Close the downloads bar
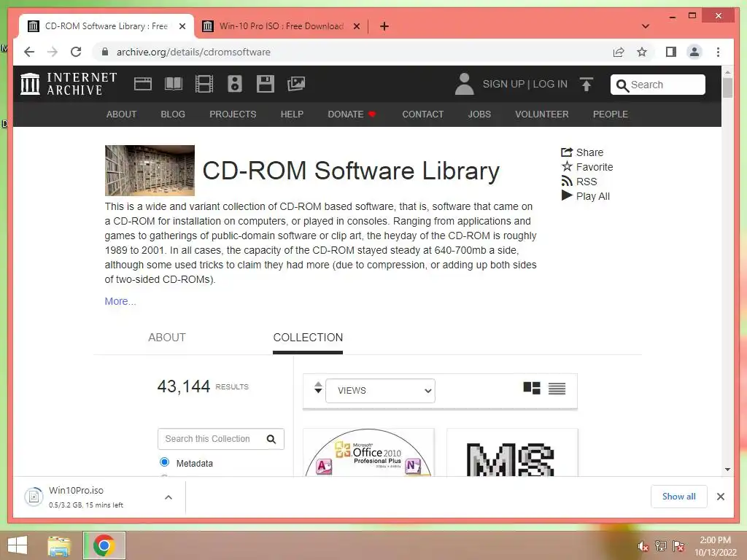Image resolution: width=747 pixels, height=560 pixels. click(720, 497)
